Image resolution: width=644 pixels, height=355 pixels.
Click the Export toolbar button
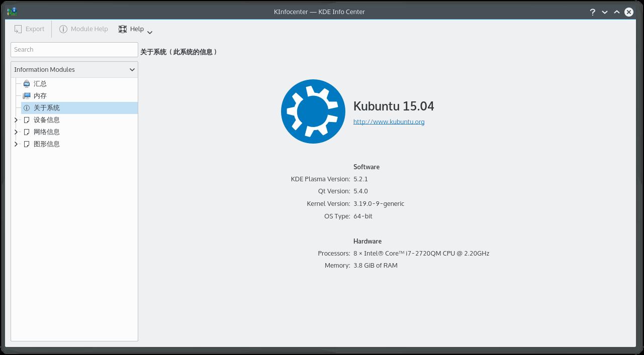[29, 29]
